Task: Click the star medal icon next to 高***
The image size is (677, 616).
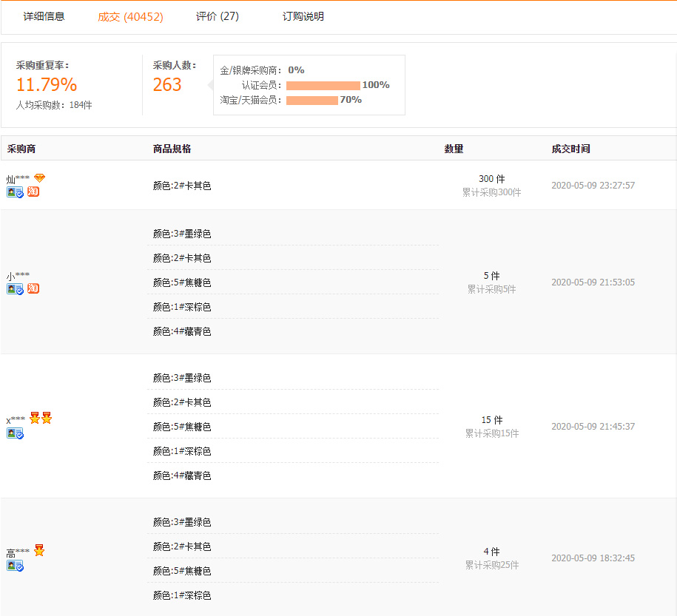Action: 39,550
